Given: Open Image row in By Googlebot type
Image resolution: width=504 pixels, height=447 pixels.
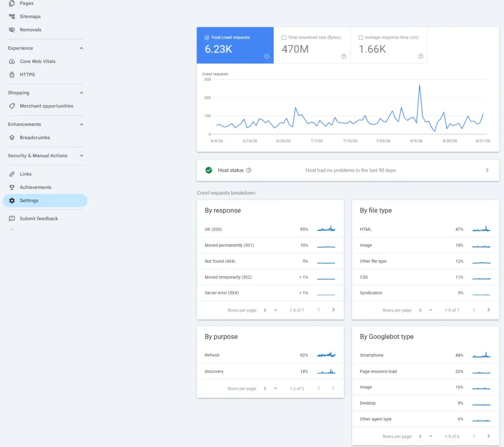Looking at the screenshot, I should pyautogui.click(x=425, y=387).
